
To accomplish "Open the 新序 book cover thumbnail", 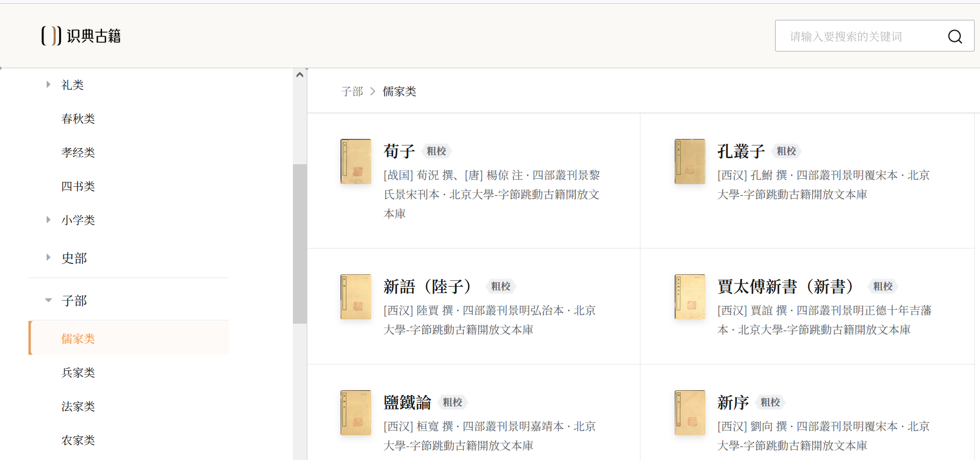I will tap(690, 413).
